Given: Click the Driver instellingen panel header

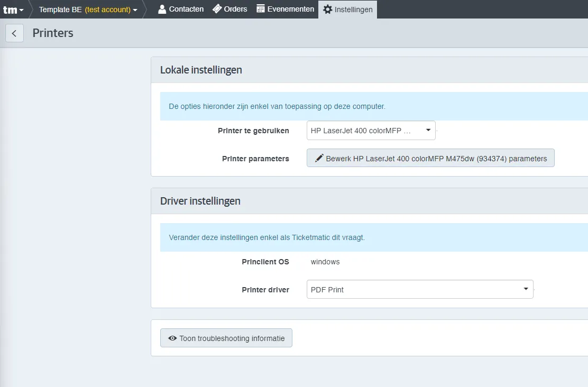Looking at the screenshot, I should (x=370, y=201).
